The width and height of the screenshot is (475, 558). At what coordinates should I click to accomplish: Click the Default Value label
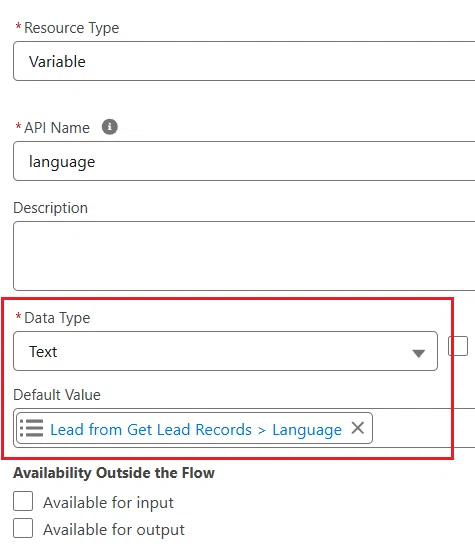[x=57, y=395]
